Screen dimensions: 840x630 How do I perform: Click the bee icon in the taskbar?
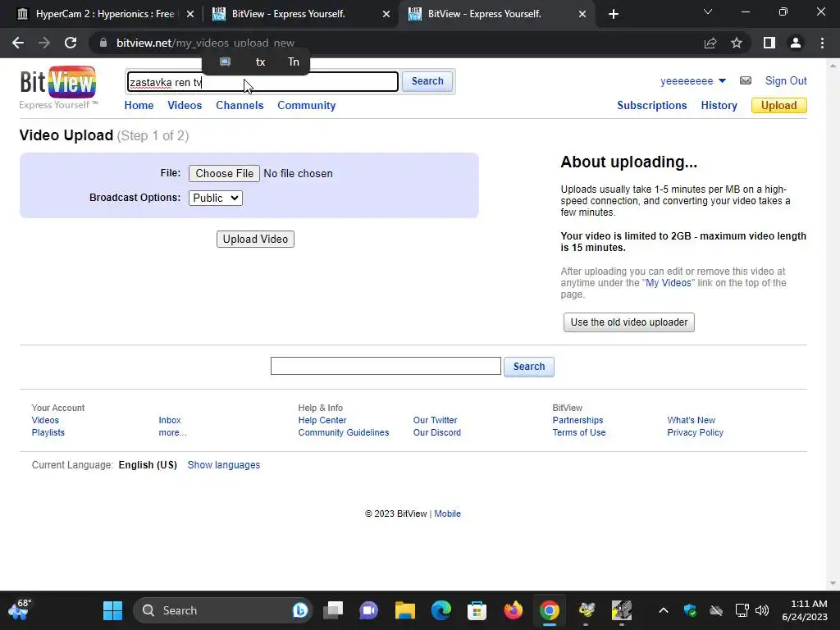coord(586,610)
